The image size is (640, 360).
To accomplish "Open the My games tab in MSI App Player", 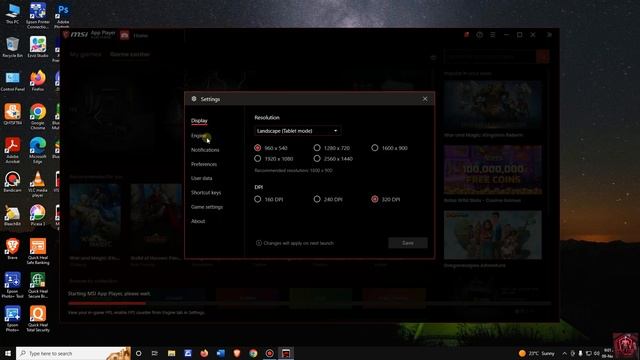I will [x=85, y=54].
